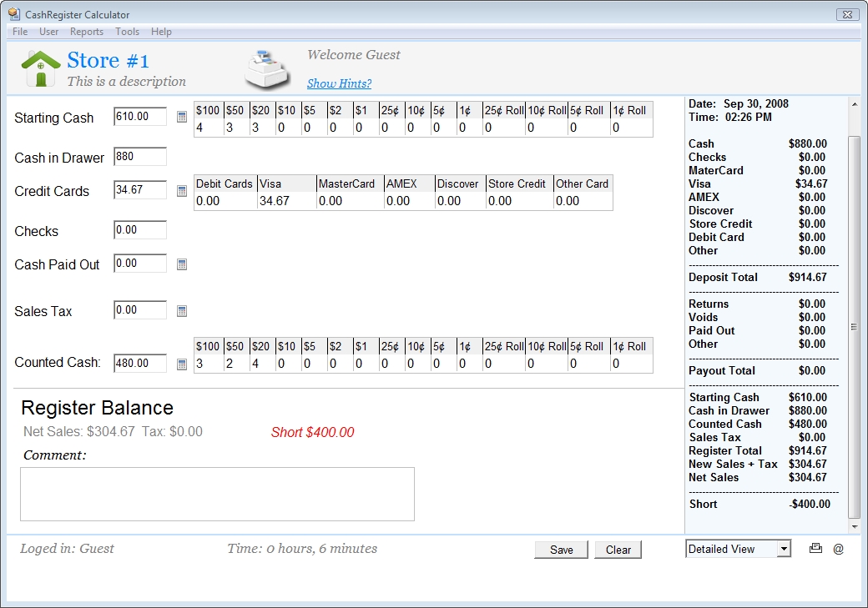Click the Visa amount cell in card table

coord(286,201)
